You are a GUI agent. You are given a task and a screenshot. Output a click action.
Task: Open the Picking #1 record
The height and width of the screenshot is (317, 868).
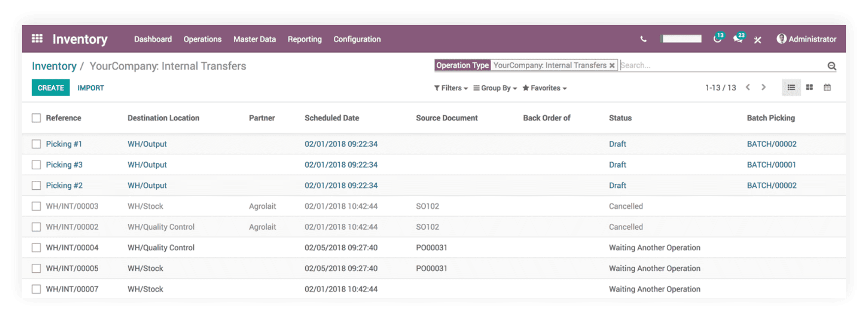click(64, 144)
